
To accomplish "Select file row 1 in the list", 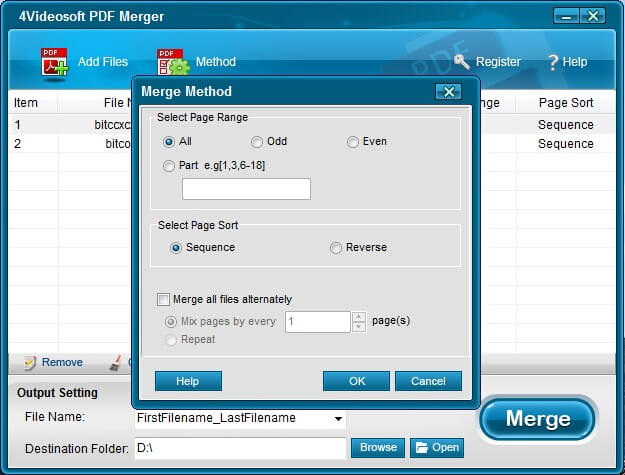I will 312,125.
